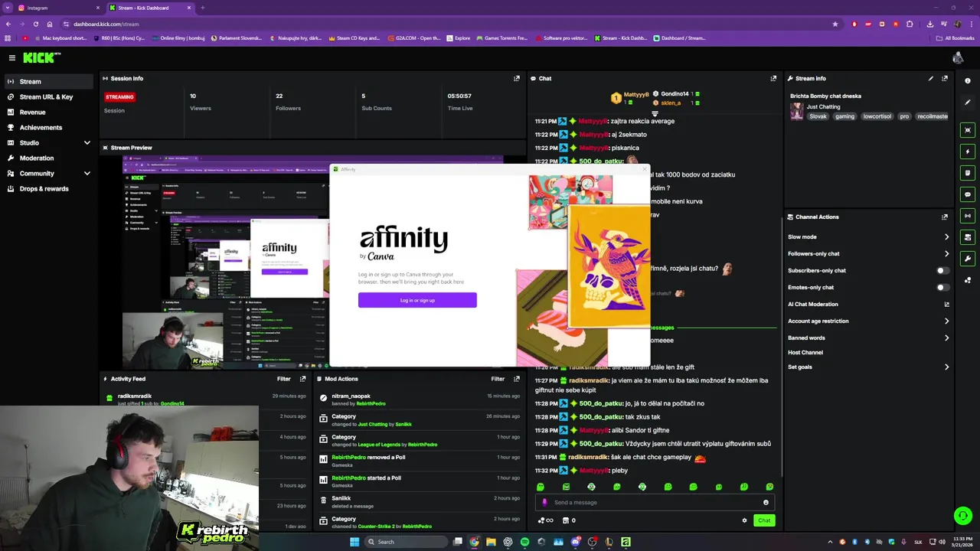Edit the stream info with the pencil icon
980x551 pixels.
[x=931, y=78]
